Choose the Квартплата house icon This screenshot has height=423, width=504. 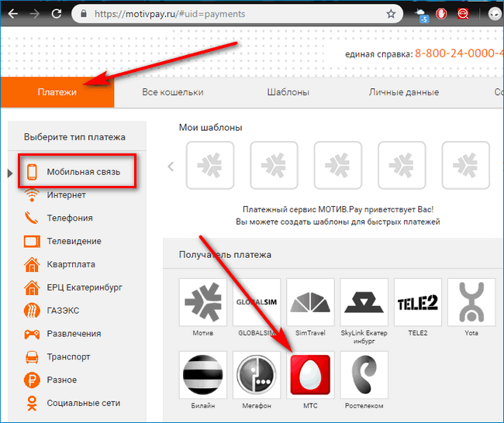(x=32, y=264)
